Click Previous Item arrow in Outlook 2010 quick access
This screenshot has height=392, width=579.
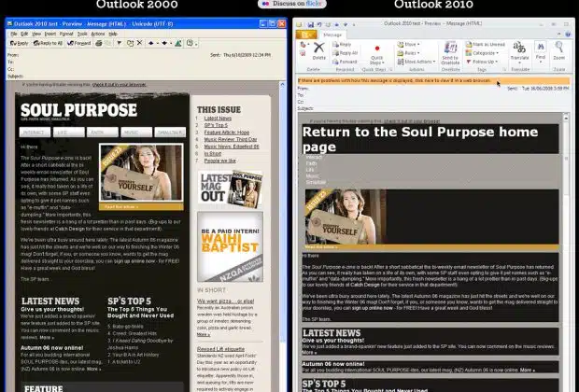336,24
